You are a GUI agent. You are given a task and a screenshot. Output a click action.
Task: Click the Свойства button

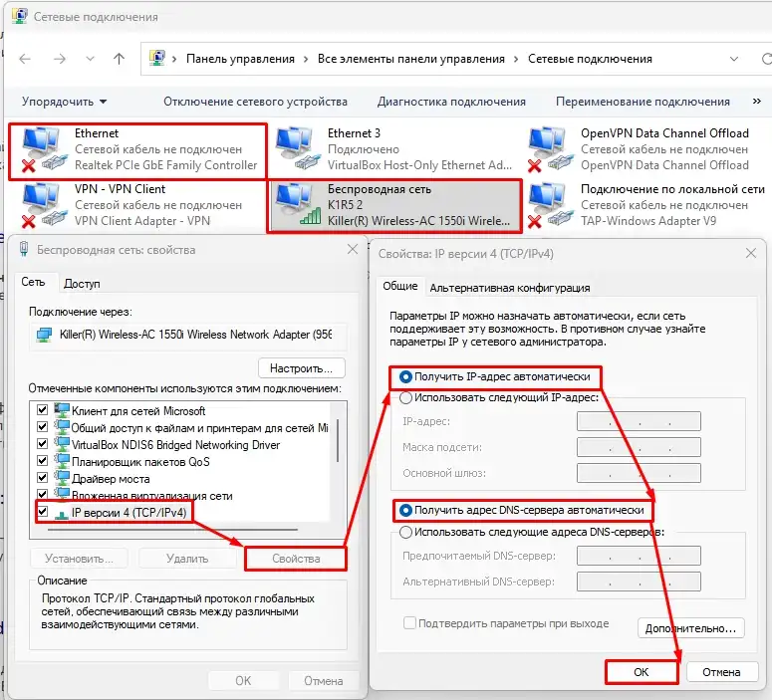tap(296, 559)
